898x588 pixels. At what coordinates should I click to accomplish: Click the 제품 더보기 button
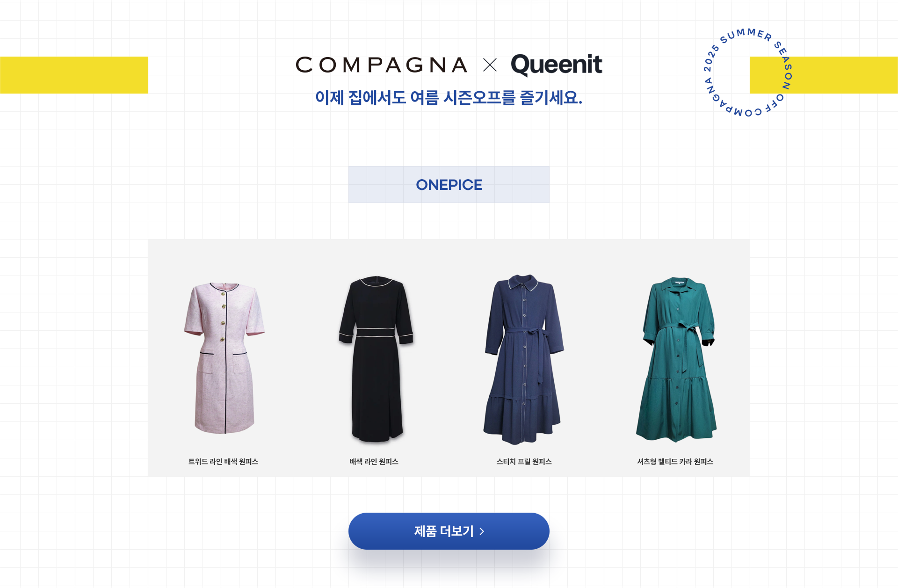pyautogui.click(x=449, y=531)
